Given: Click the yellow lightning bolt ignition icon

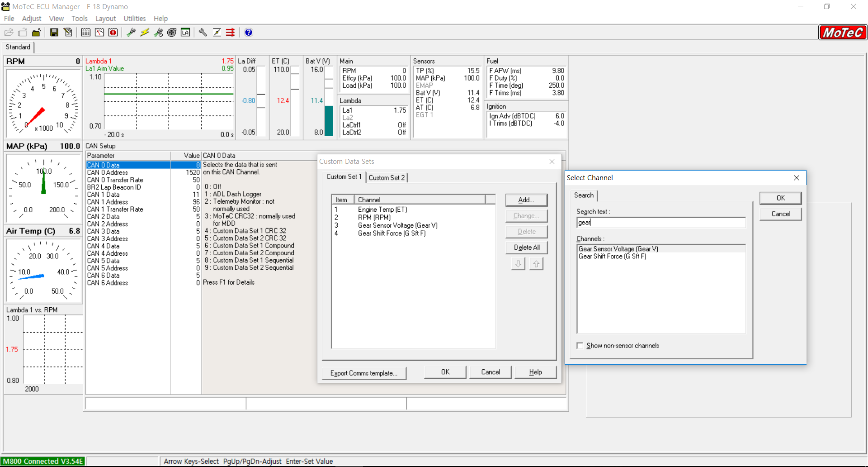Looking at the screenshot, I should (145, 33).
